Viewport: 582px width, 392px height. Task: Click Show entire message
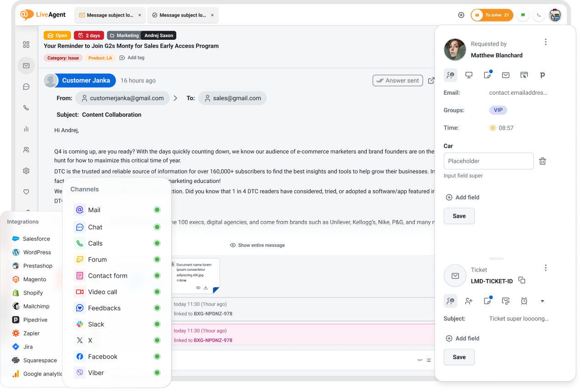click(x=257, y=245)
